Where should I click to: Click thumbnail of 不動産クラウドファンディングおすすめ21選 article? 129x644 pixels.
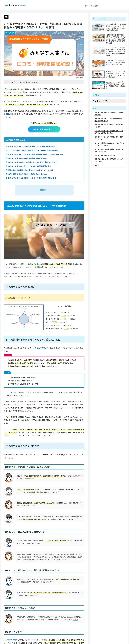[x=98, y=38]
